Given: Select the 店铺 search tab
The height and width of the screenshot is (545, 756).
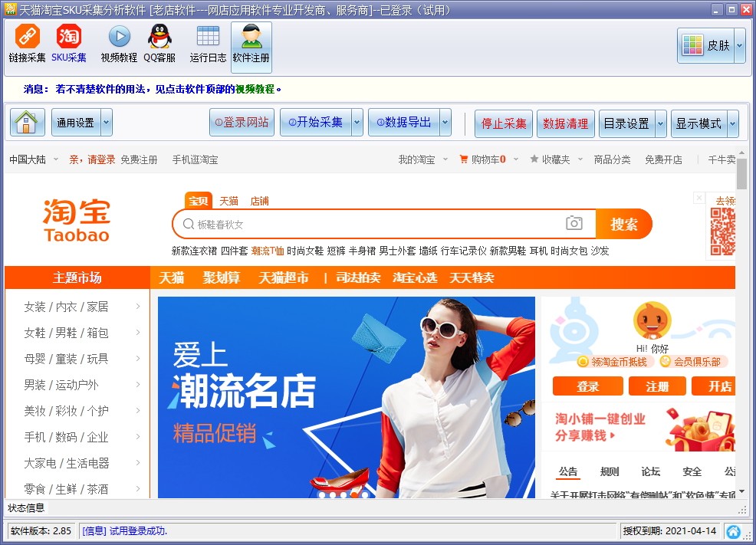Looking at the screenshot, I should click(x=259, y=201).
